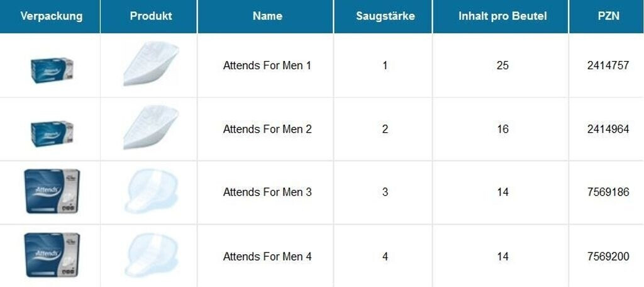Select the Inhalt pro Beutel header
This screenshot has height=287, width=644.
click(x=502, y=16)
